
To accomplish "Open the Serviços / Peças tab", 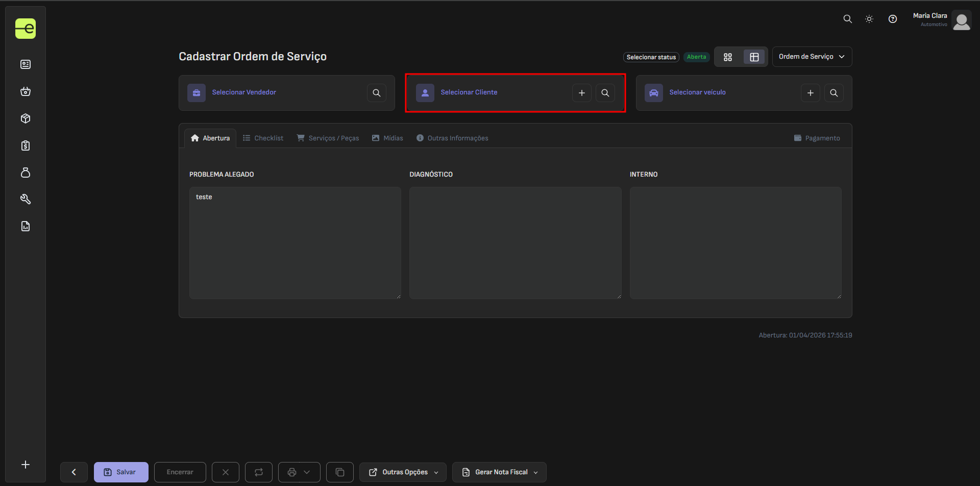I will pos(328,138).
